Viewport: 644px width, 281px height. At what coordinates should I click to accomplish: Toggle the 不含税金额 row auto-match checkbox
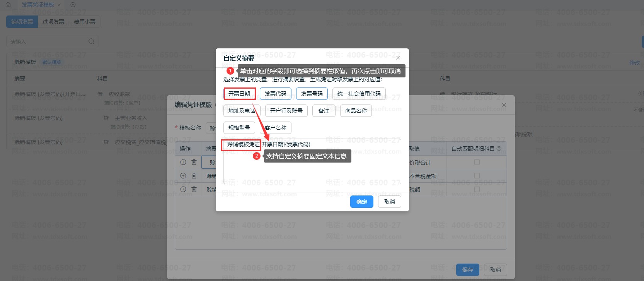click(477, 176)
